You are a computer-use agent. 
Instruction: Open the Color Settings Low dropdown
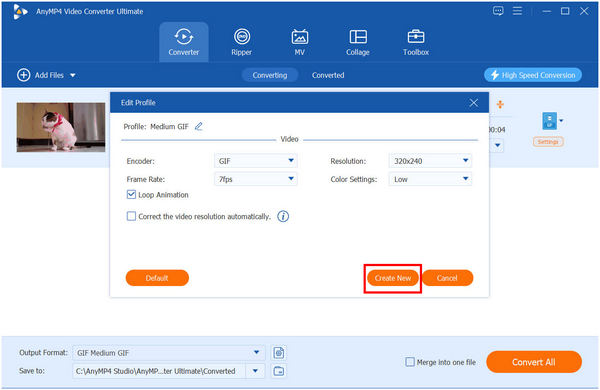click(x=430, y=179)
